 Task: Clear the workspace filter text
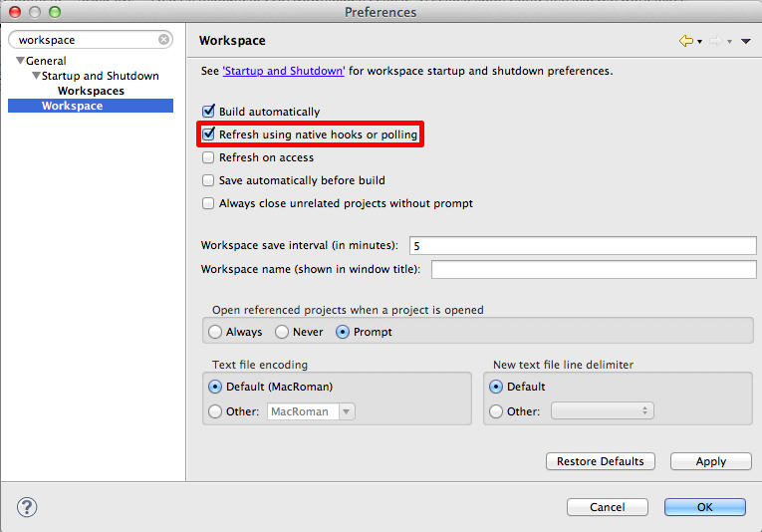click(x=163, y=40)
